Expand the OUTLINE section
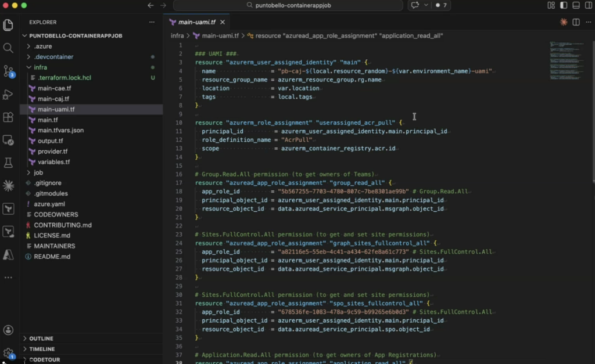595x364 pixels. click(x=41, y=338)
